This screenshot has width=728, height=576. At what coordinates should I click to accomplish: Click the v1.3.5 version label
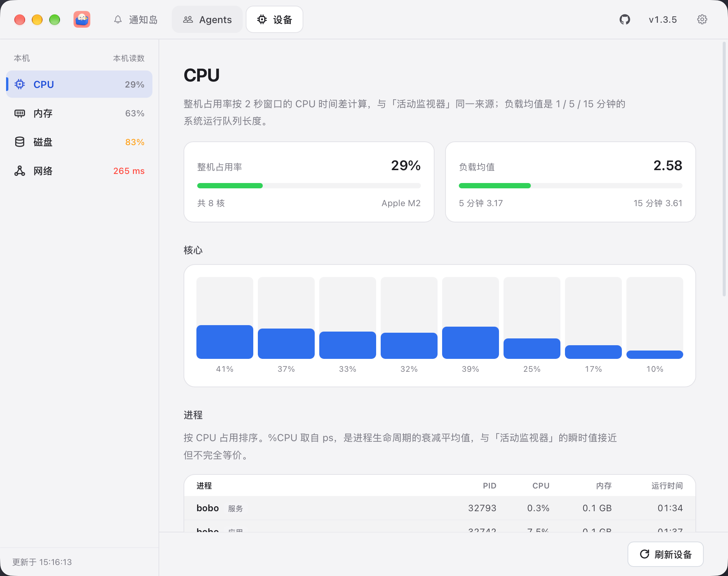[x=663, y=20]
